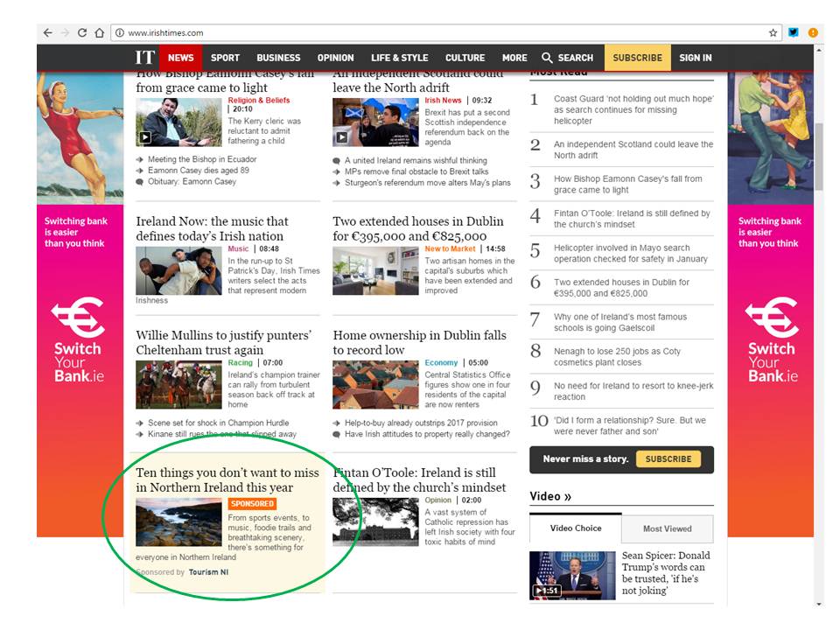Open Willie Mullins Cheltenham headline

point(223,342)
